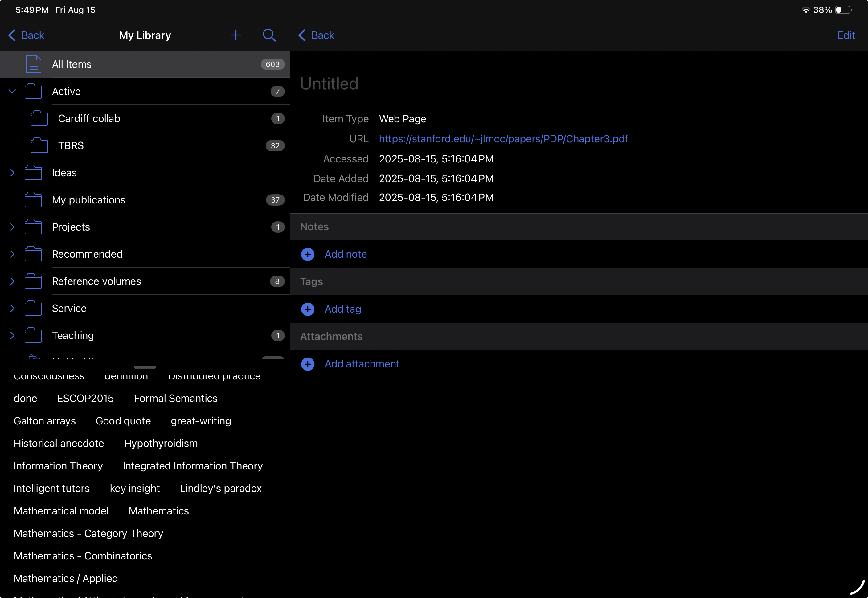Tap the Add tag plus icon

[x=308, y=309]
